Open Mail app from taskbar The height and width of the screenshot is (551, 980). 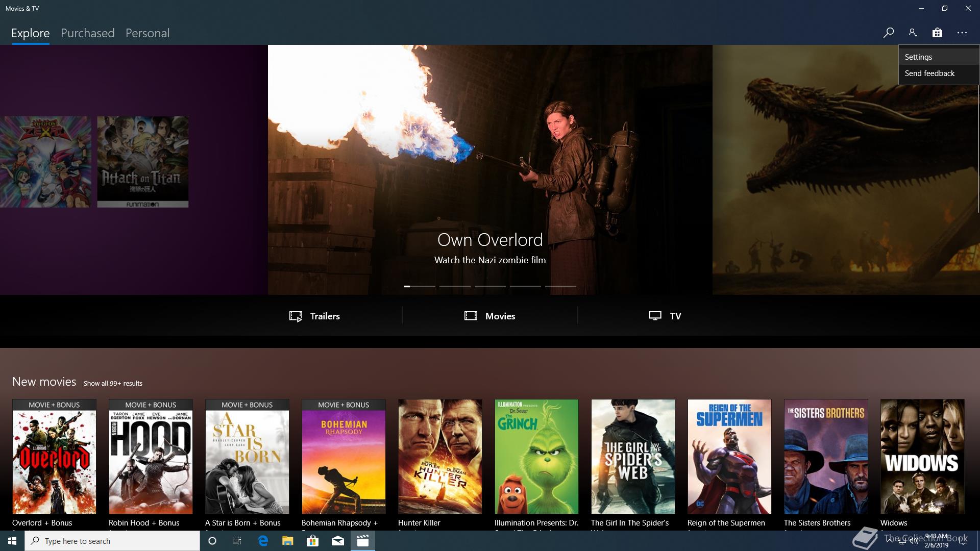[337, 541]
